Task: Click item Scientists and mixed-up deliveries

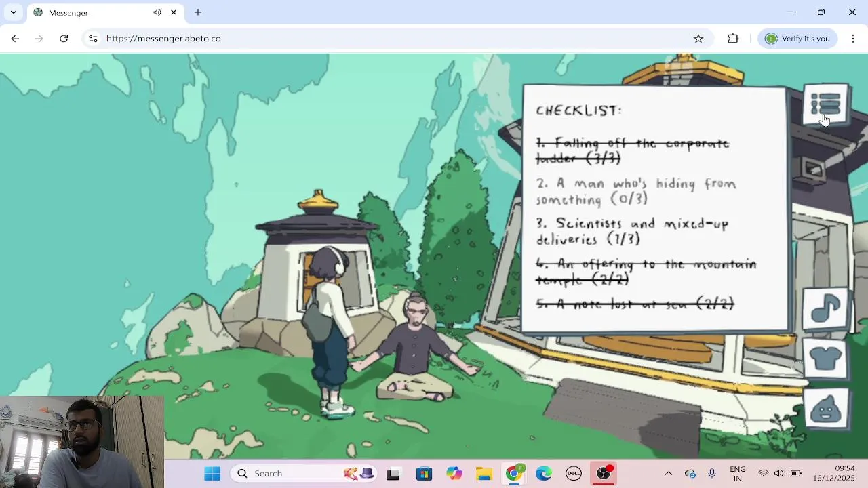Action: point(632,231)
